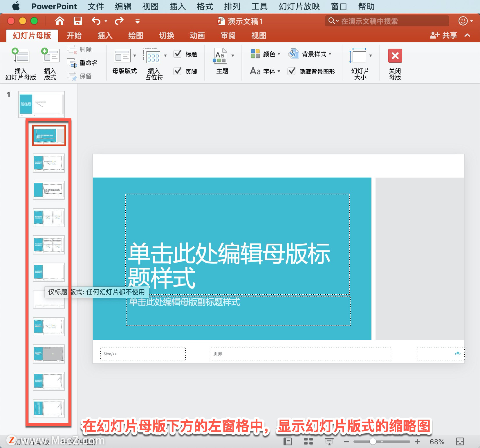The width and height of the screenshot is (480, 448).
Task: Click the 页脚 footer placeholder on slide
Action: pos(301,354)
